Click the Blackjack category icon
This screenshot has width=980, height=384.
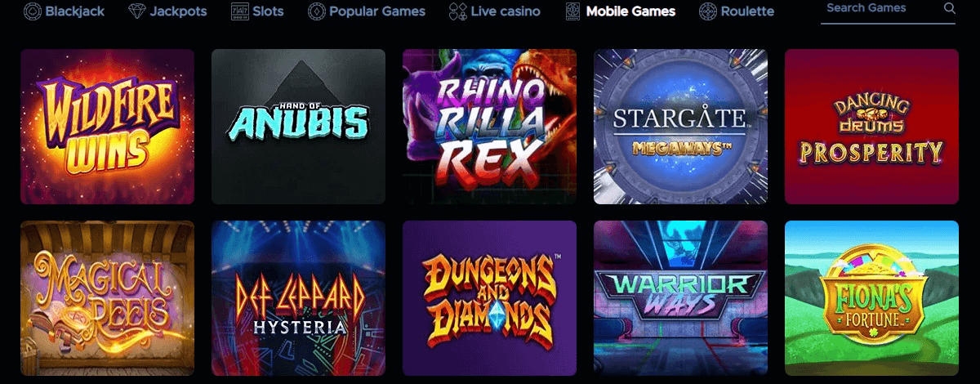click(33, 11)
